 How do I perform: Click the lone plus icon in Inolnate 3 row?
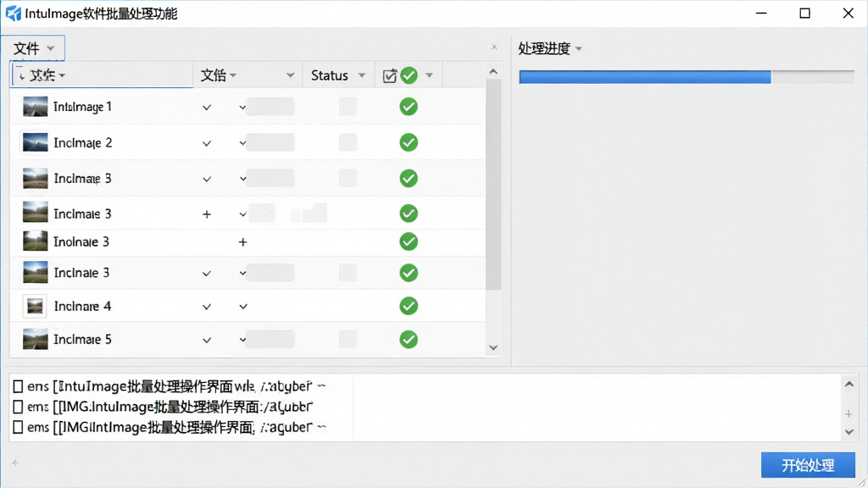242,242
